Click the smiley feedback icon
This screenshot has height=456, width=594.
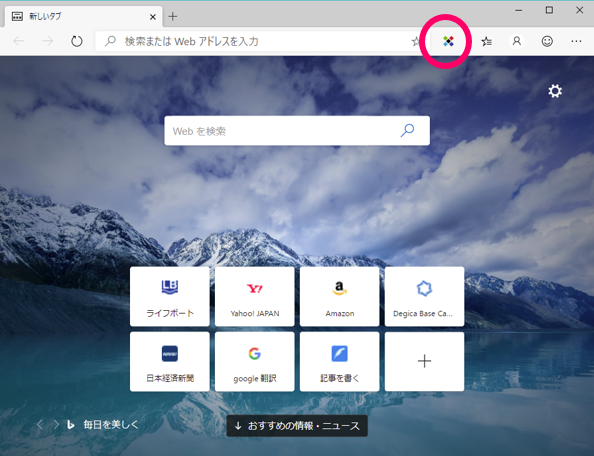(x=547, y=41)
